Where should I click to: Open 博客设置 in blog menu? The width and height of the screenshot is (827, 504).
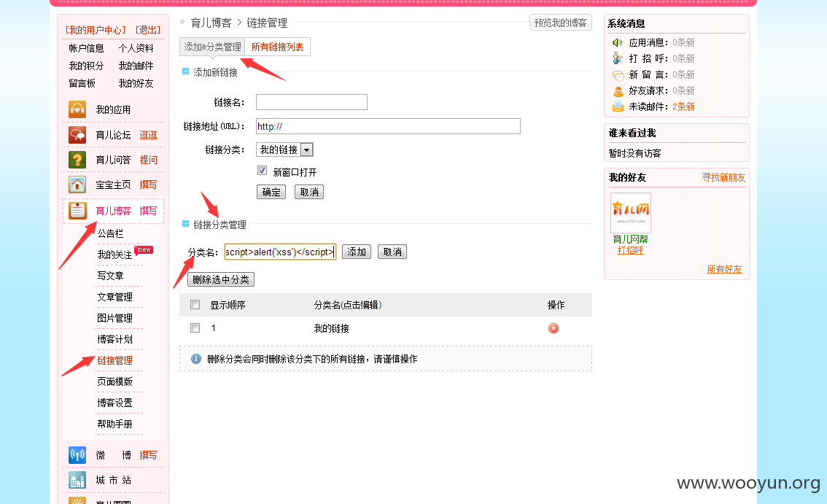[x=114, y=403]
